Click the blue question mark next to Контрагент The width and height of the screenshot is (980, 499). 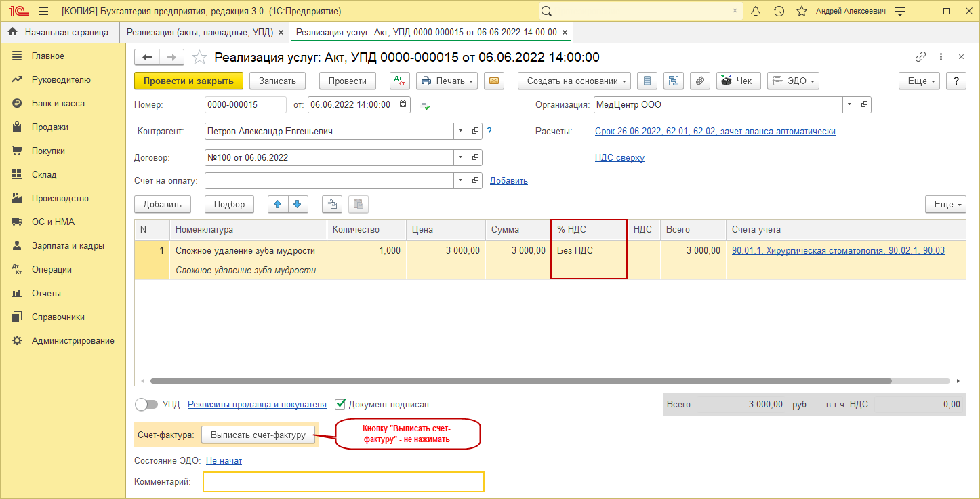click(x=489, y=131)
